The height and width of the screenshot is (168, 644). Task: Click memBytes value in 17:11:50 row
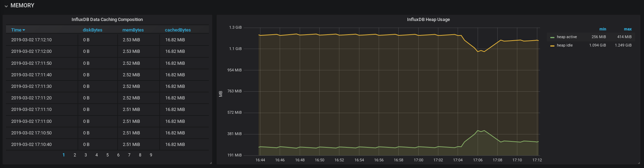click(131, 63)
